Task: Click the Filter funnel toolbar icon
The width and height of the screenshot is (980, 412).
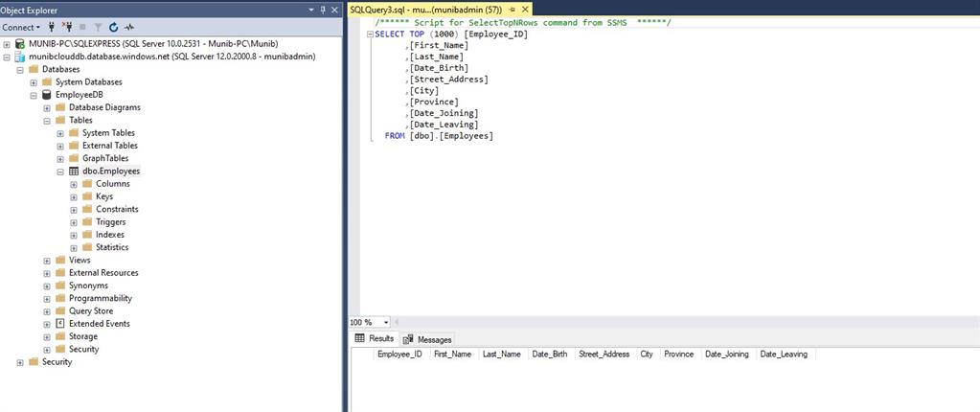Action: coord(98,28)
